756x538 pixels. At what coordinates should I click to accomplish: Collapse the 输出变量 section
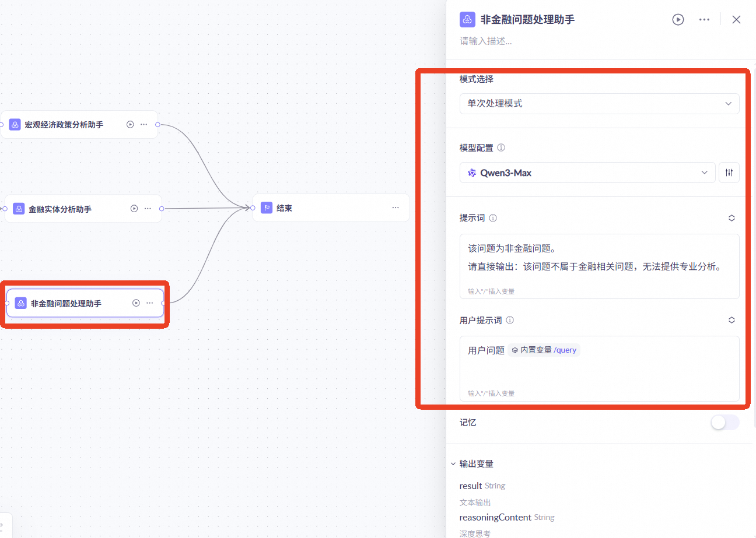(453, 464)
